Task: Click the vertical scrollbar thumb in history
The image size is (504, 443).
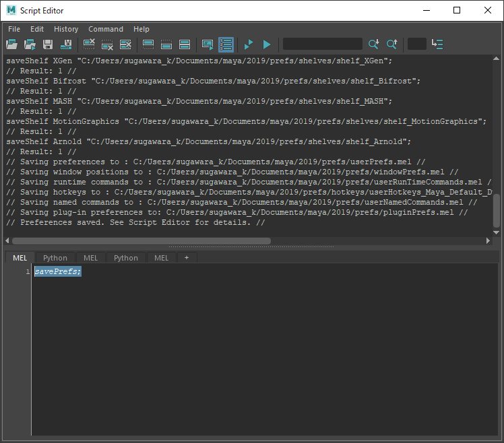Action: [497, 211]
